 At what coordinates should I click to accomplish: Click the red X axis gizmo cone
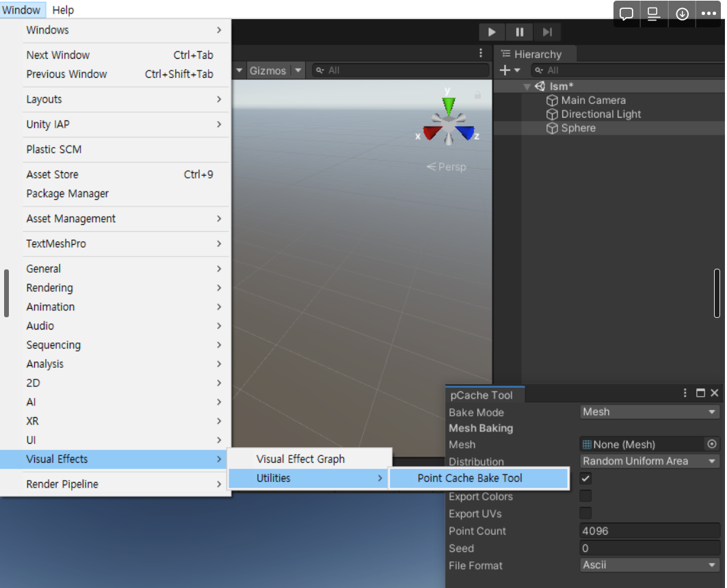[432, 133]
